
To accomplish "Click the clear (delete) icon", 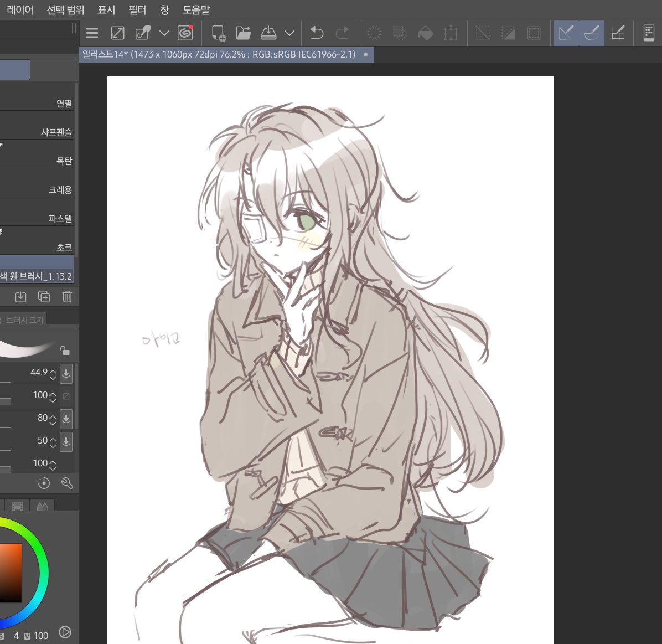I will point(374,33).
